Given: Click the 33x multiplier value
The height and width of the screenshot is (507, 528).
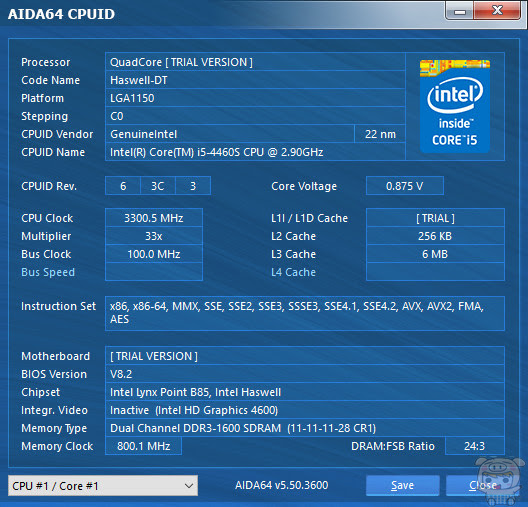Looking at the screenshot, I should pos(154,236).
